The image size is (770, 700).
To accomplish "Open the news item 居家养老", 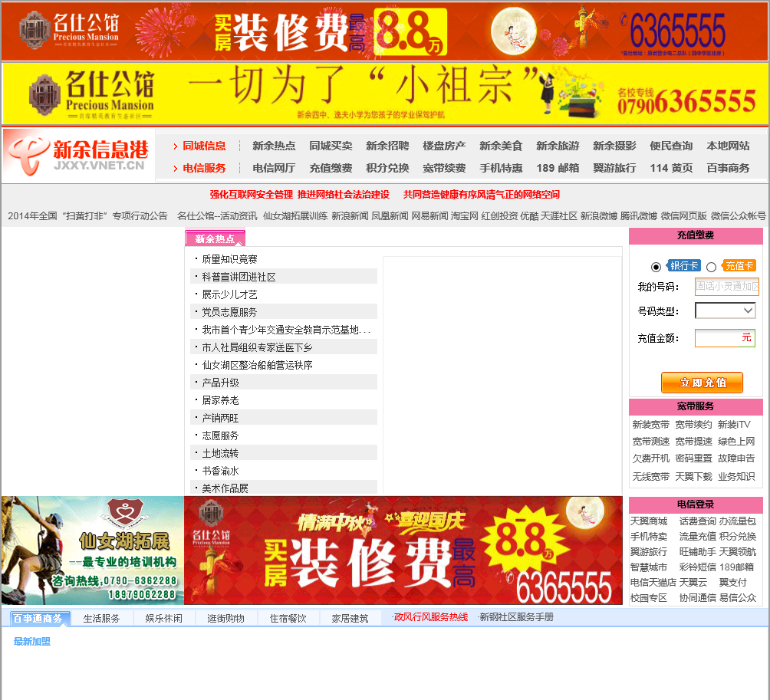I will pyautogui.click(x=220, y=400).
